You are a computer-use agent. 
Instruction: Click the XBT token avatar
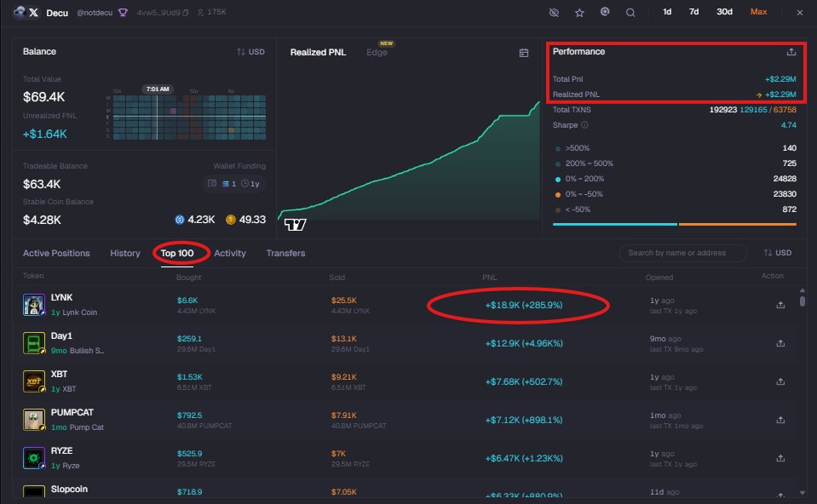pos(34,381)
